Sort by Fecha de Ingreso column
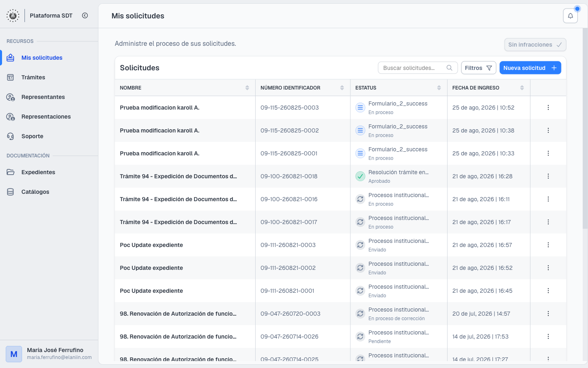The width and height of the screenshot is (588, 368). [x=522, y=88]
